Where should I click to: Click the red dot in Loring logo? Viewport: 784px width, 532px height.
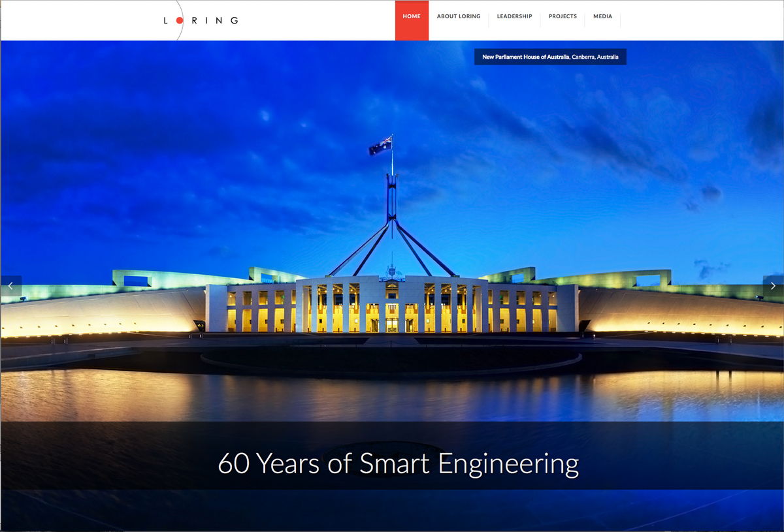click(180, 20)
